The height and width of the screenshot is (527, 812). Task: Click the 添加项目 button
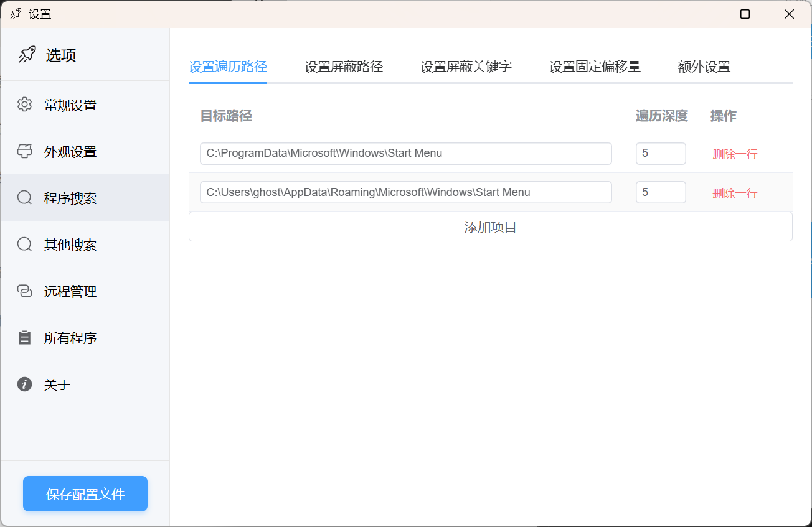click(490, 227)
